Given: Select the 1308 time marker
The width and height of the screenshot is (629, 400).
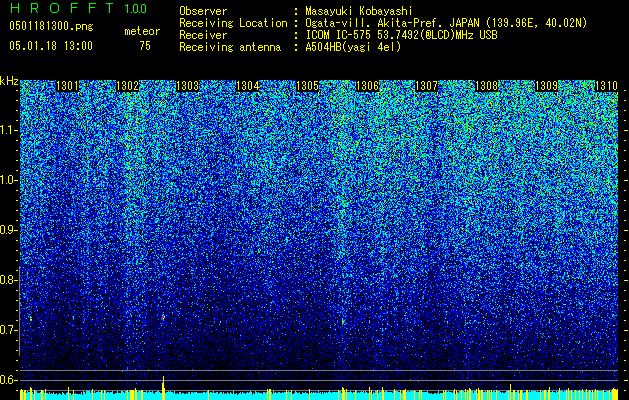Looking at the screenshot, I should pos(487,86).
